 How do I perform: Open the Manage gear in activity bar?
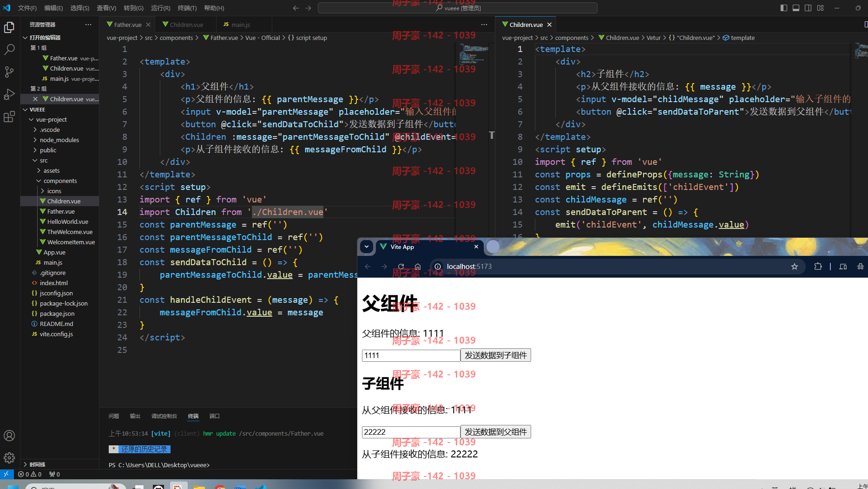tap(9, 458)
